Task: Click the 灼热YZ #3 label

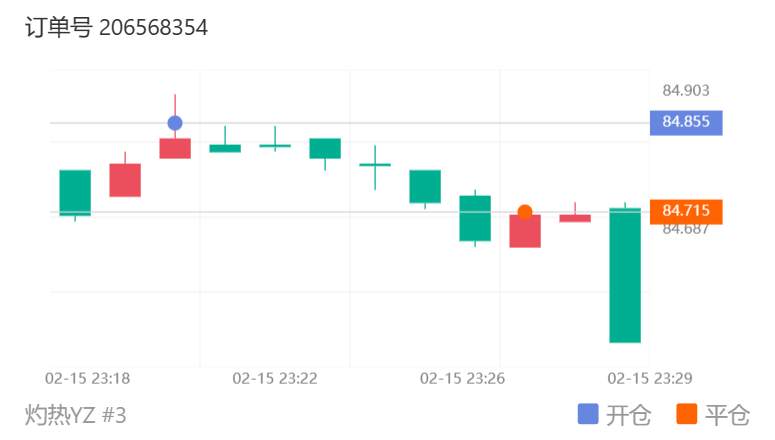Action: point(75,415)
